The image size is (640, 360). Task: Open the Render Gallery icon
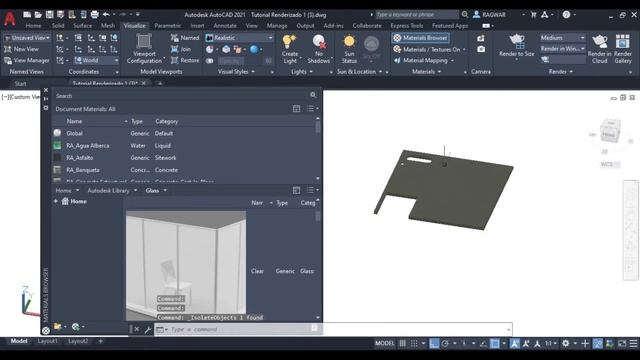click(622, 41)
